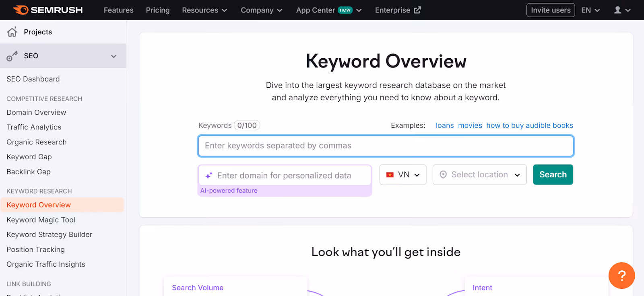644x296 pixels.
Task: Open the Company dropdown menu
Action: 262,10
